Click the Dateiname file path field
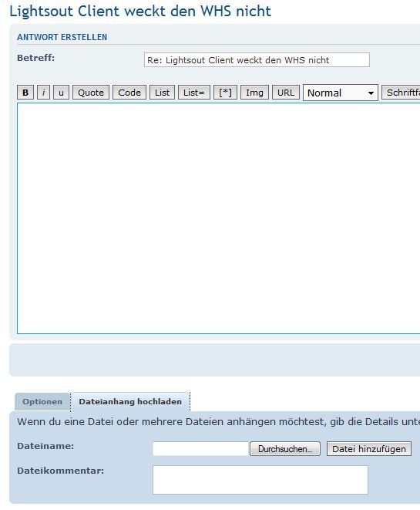Viewport: 420px width, 510px height. (200, 449)
